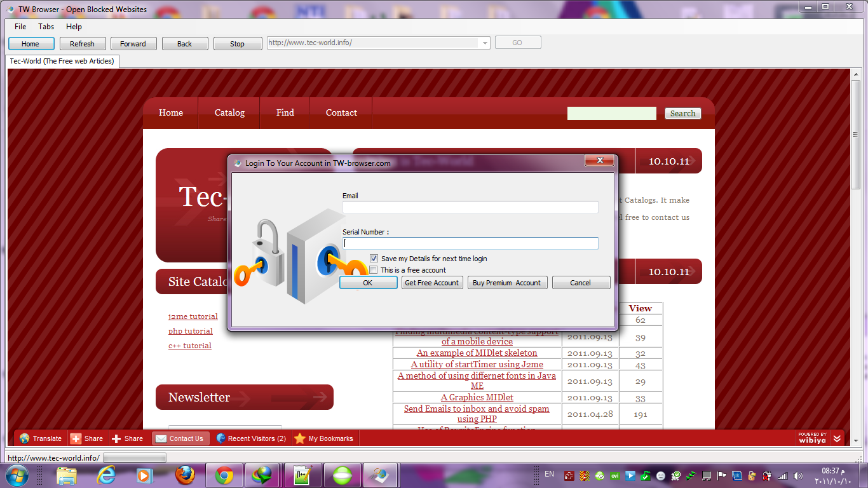Open the Help menu
Image resolution: width=868 pixels, height=488 pixels.
pos(74,27)
